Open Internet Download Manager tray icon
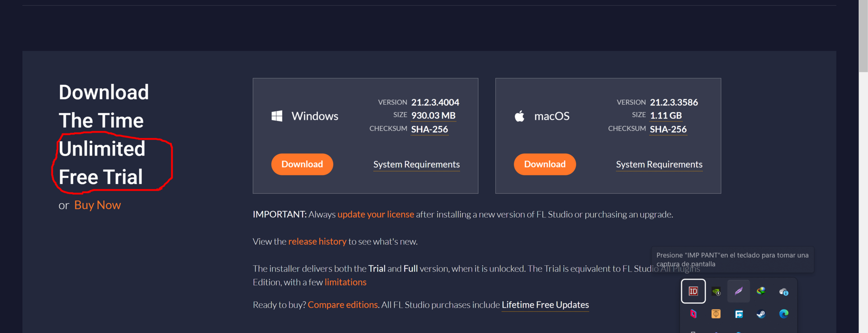Image resolution: width=868 pixels, height=333 pixels. coord(761,291)
